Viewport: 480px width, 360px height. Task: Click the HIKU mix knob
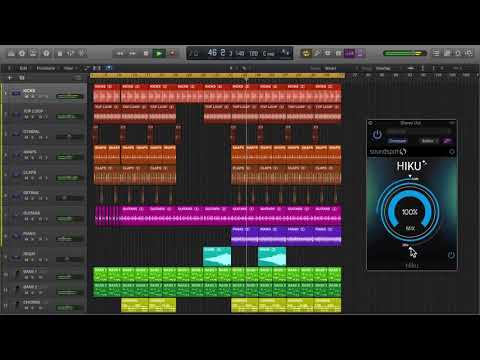pos(410,212)
